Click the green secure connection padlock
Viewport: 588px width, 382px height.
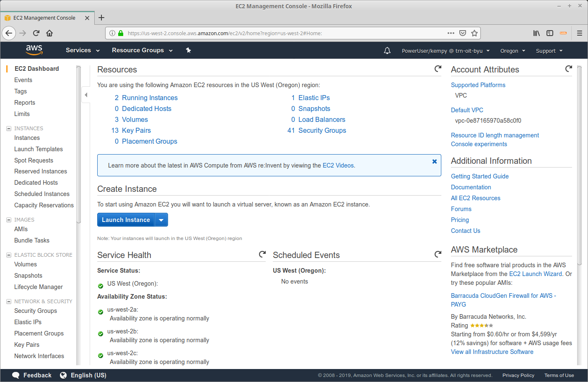pyautogui.click(x=121, y=33)
